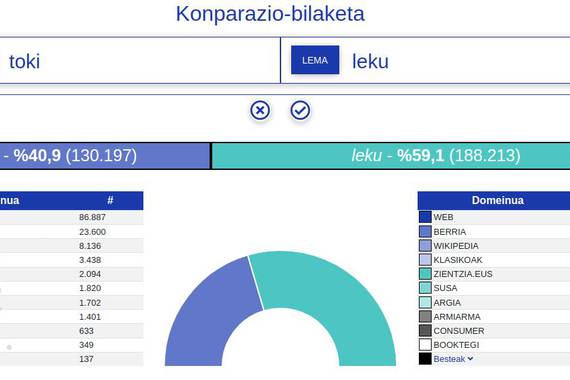Viewport: 570px width, 380px height.
Task: Click the CONSUMER domain label
Action: click(x=459, y=331)
